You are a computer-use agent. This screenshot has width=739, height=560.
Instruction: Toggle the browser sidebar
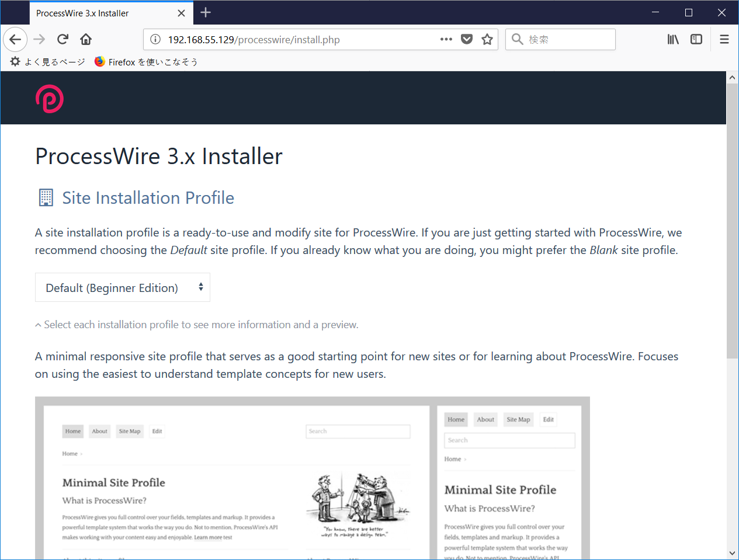[x=696, y=39]
